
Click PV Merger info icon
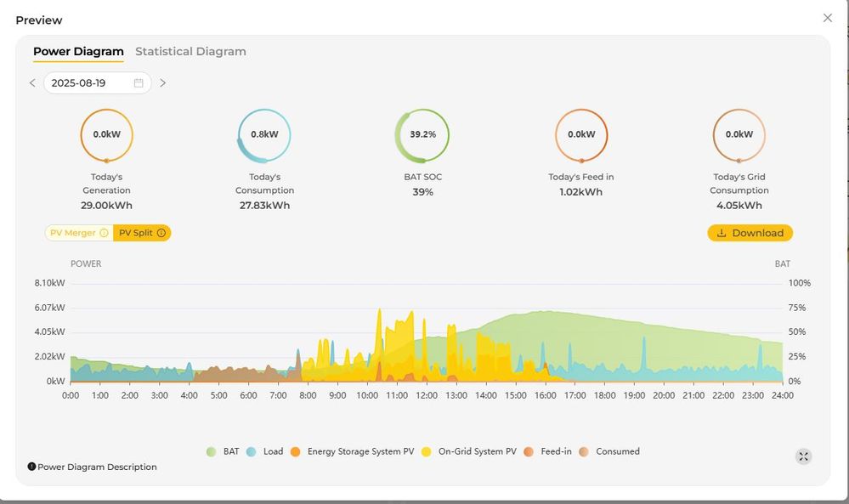point(104,233)
